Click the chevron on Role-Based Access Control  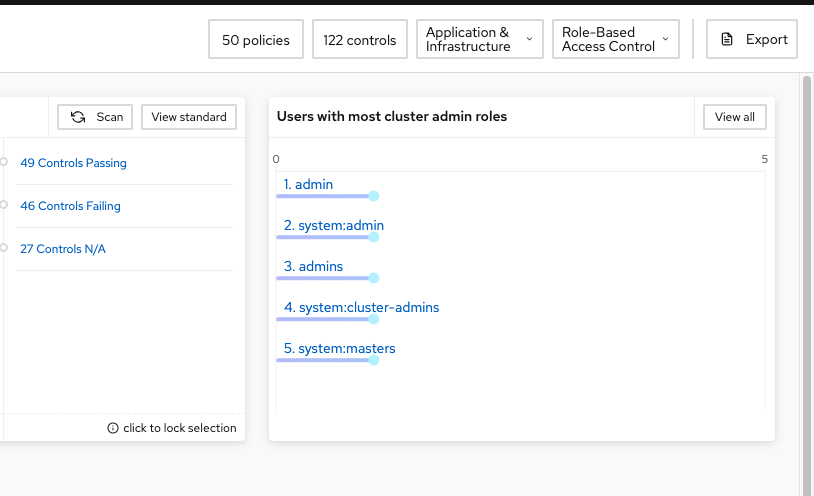[x=665, y=39]
